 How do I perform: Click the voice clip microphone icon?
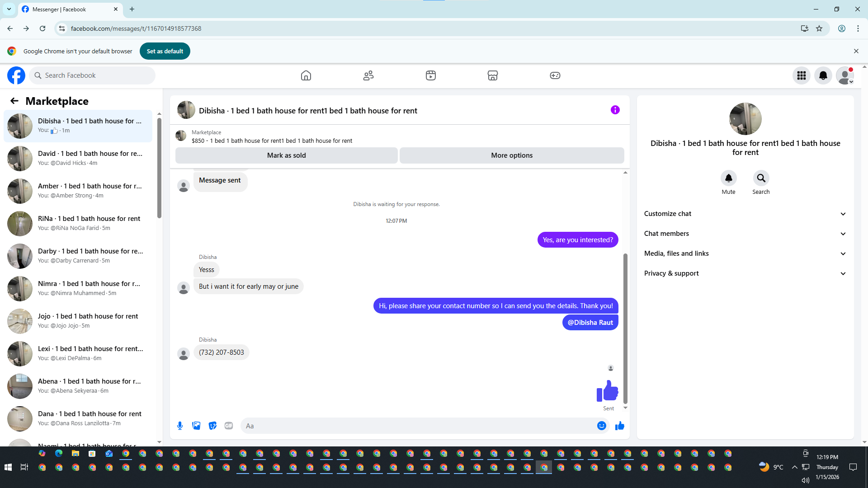point(180,426)
